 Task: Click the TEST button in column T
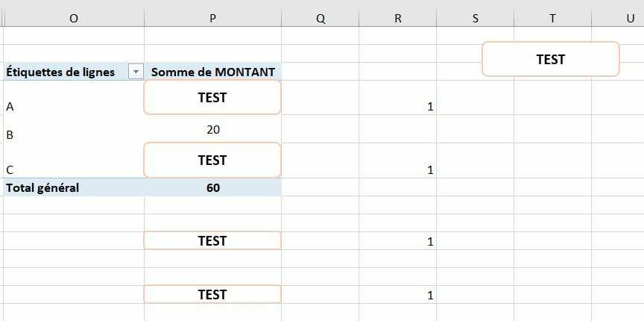551,59
